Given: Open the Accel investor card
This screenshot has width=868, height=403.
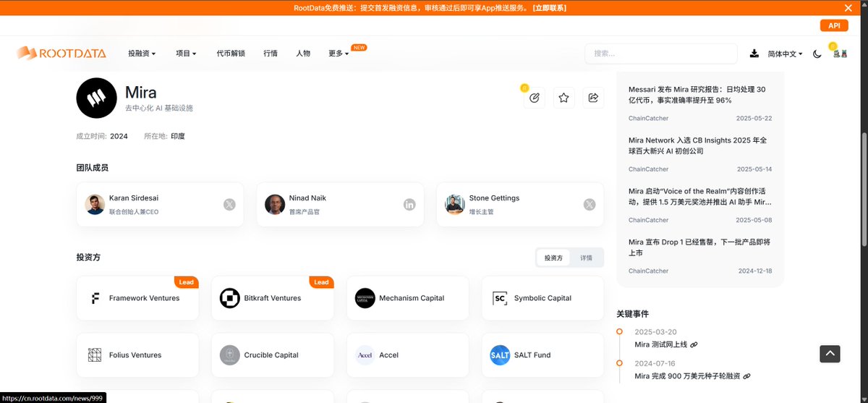Looking at the screenshot, I should (x=408, y=355).
